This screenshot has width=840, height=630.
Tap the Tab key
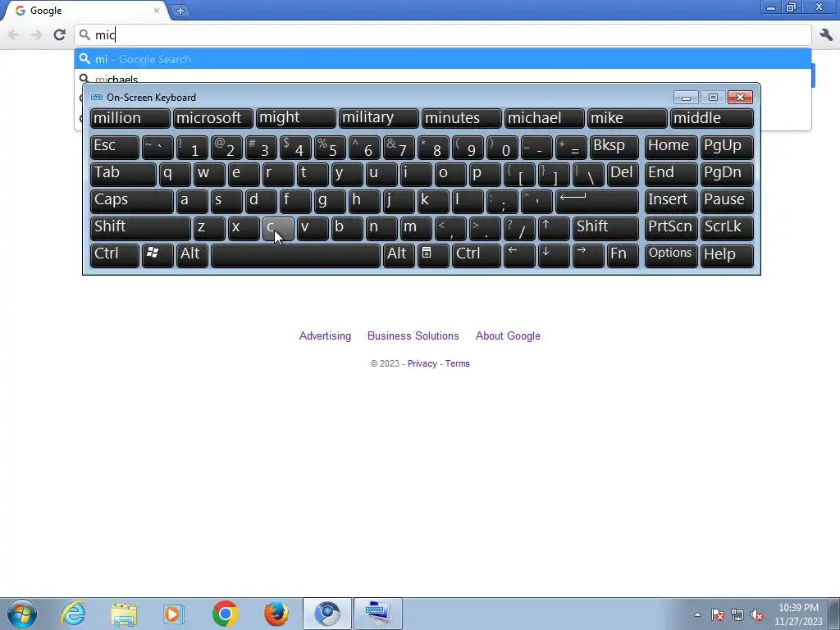tap(123, 175)
